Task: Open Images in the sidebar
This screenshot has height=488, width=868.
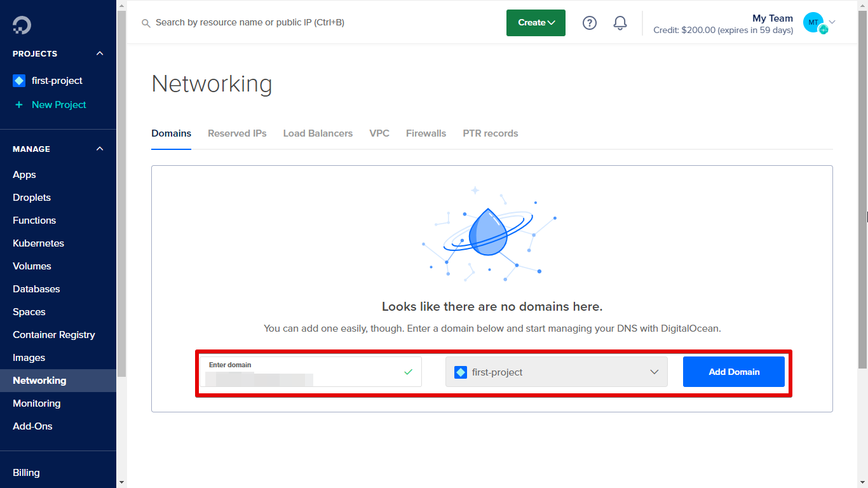Action: coord(29,358)
